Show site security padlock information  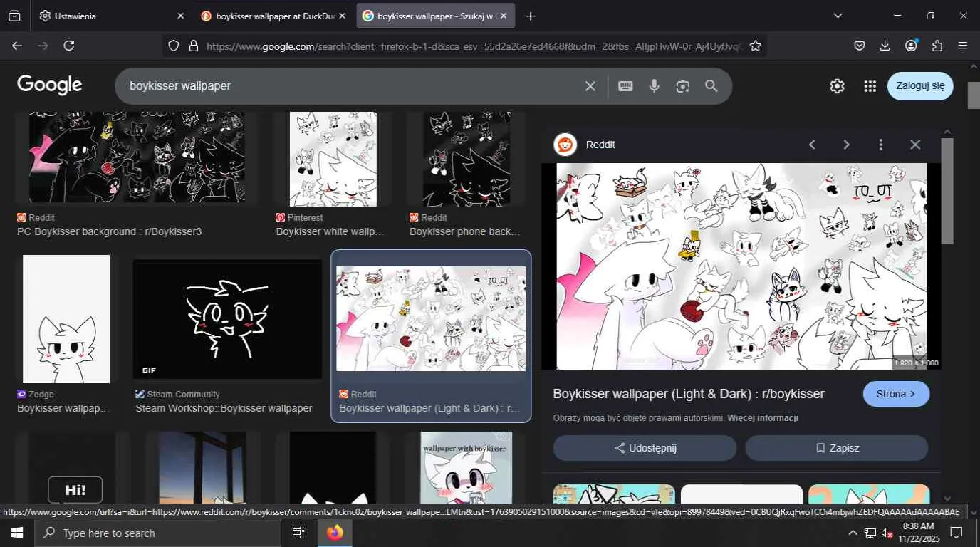coord(193,46)
